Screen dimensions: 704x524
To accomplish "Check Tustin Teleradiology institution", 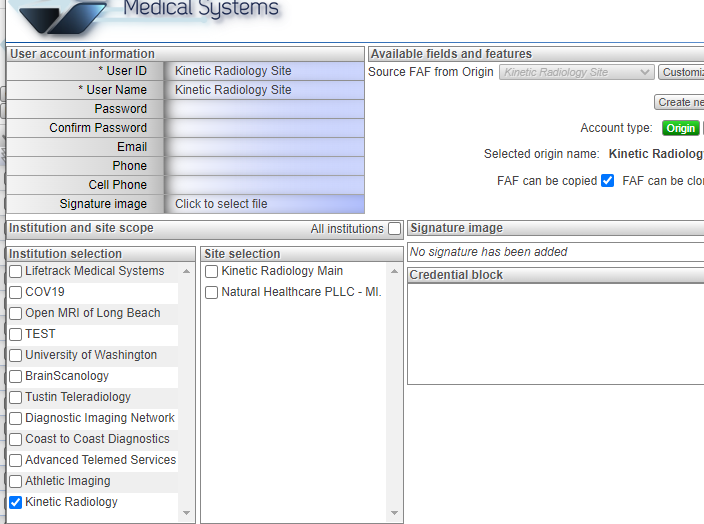I will (16, 397).
